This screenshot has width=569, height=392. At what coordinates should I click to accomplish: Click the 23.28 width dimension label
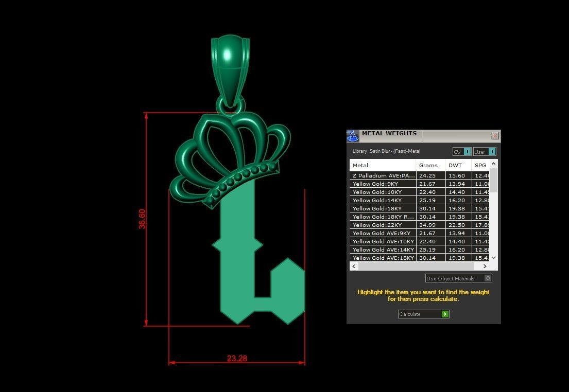237,358
